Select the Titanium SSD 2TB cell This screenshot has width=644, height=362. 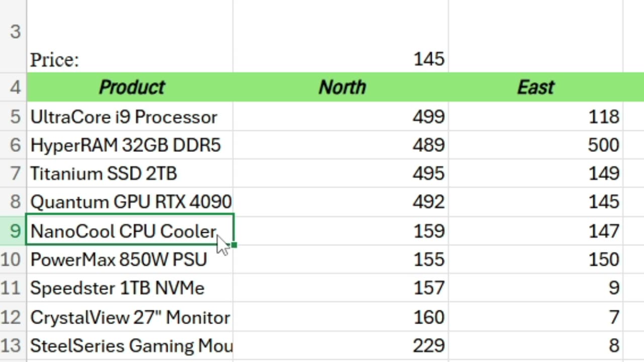pyautogui.click(x=104, y=173)
